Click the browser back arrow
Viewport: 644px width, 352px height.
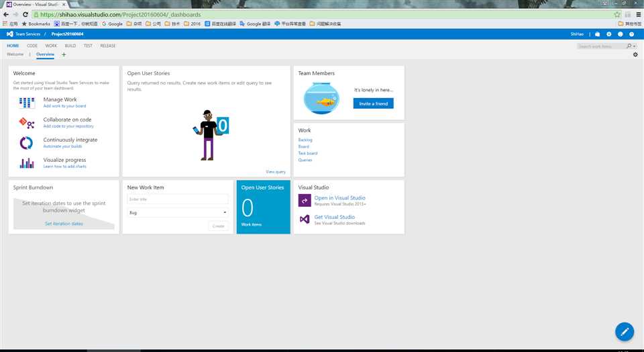pos(6,14)
